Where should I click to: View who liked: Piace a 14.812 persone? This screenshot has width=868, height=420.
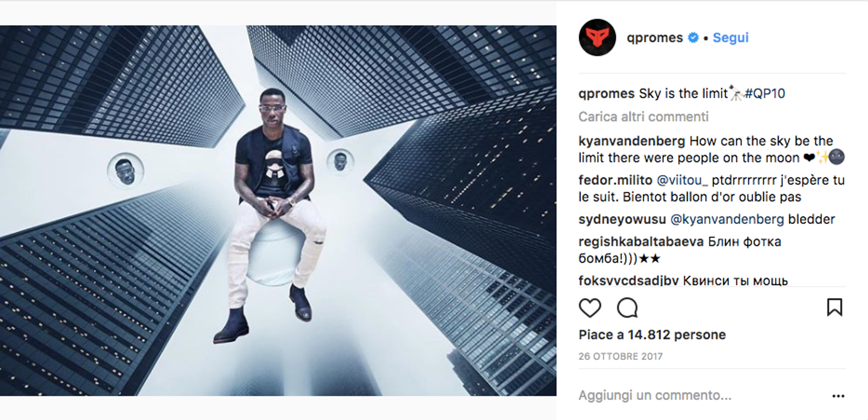click(x=652, y=335)
